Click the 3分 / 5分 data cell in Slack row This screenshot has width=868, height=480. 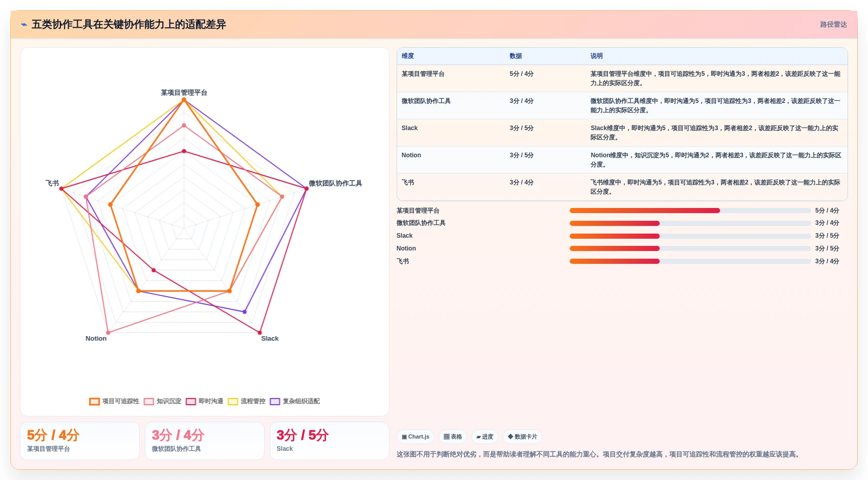click(522, 128)
